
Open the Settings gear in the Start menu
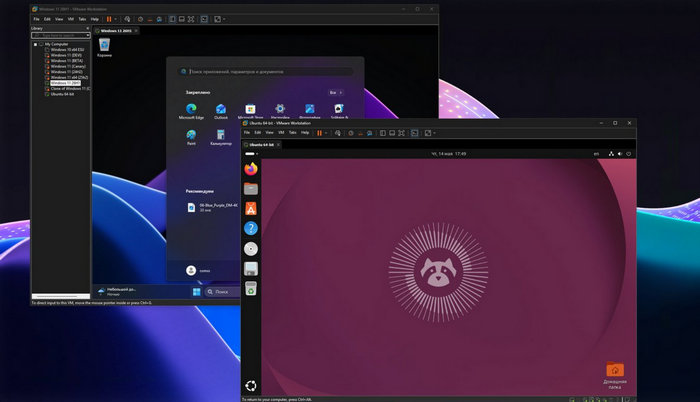pyautogui.click(x=280, y=109)
